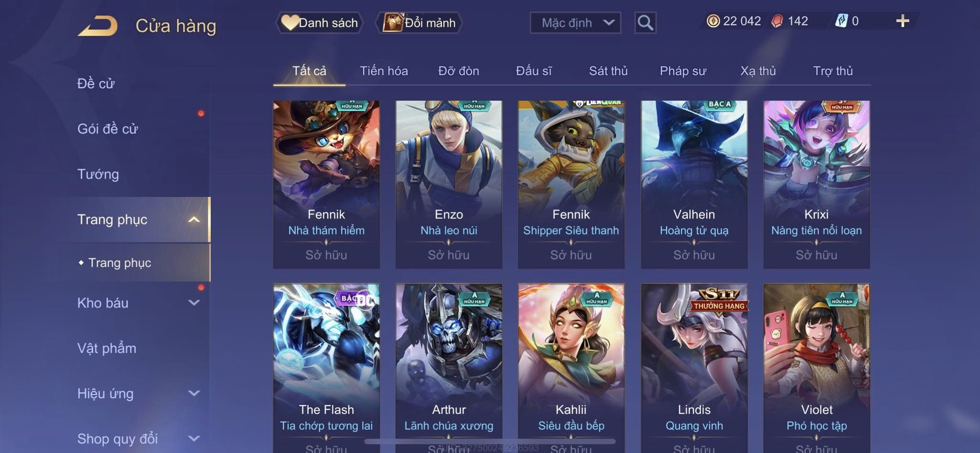Open the search magnifier icon

(645, 23)
